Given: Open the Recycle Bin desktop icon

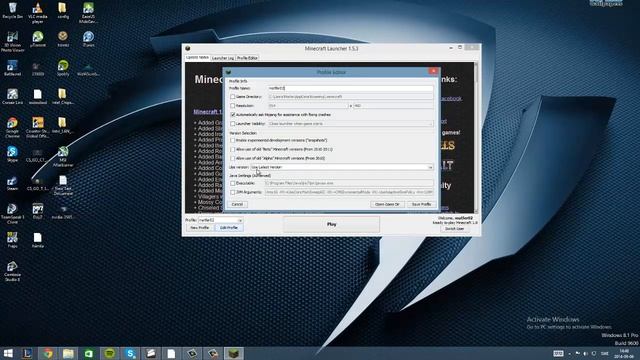Looking at the screenshot, I should pyautogui.click(x=12, y=10).
